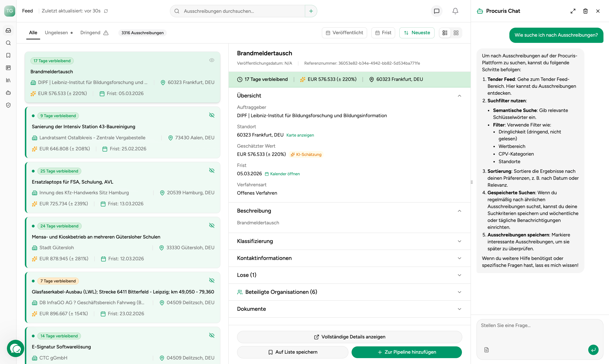Click the trash icon in Procuris Chat
The image size is (609, 364).
tap(585, 11)
